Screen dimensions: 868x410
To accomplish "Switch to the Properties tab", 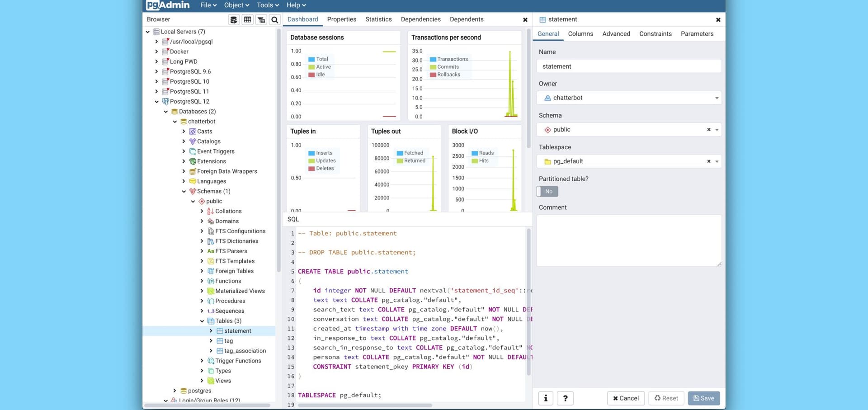I will [342, 19].
